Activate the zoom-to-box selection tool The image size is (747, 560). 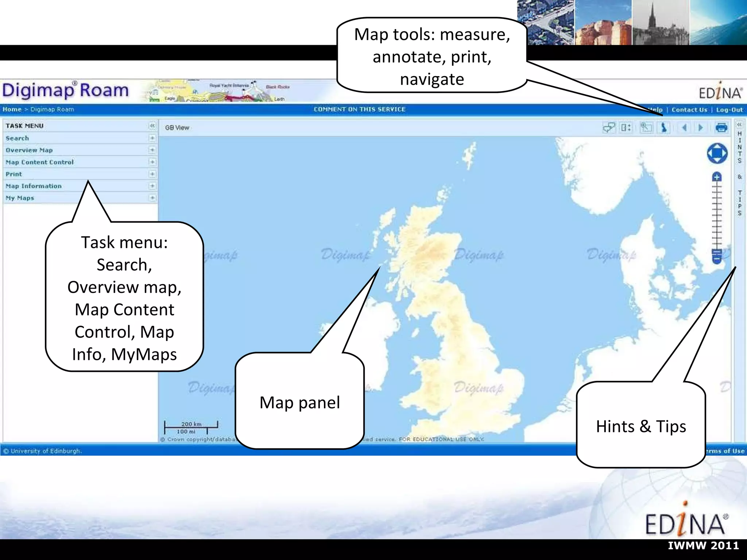click(x=646, y=128)
